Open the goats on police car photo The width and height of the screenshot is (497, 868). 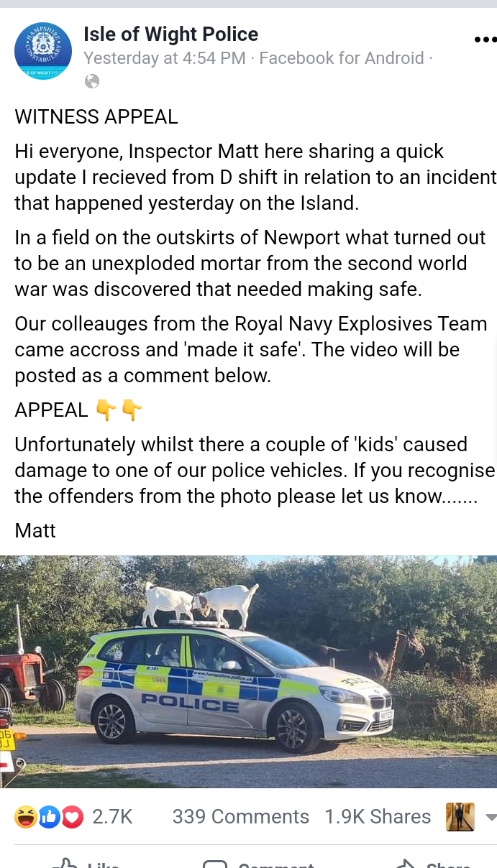pyautogui.click(x=248, y=672)
